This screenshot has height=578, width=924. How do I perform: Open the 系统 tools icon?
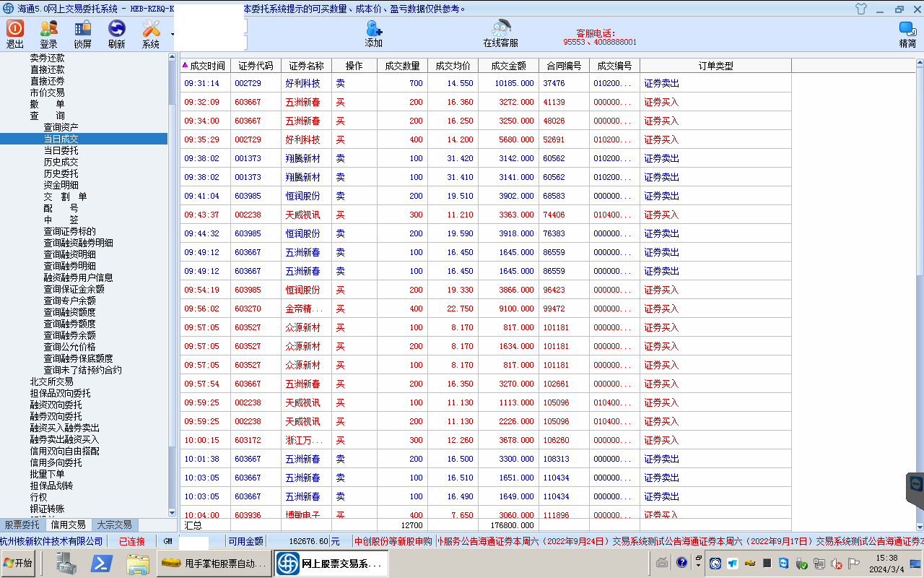(x=151, y=33)
